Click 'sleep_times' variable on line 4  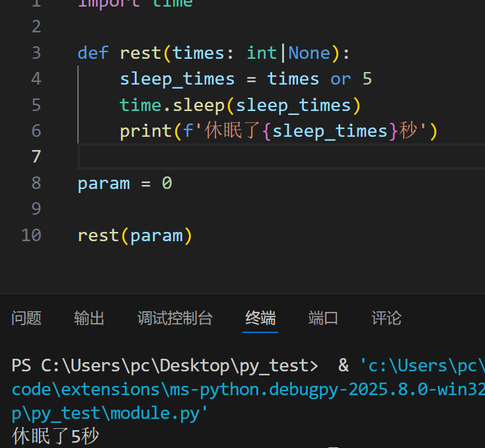(177, 80)
